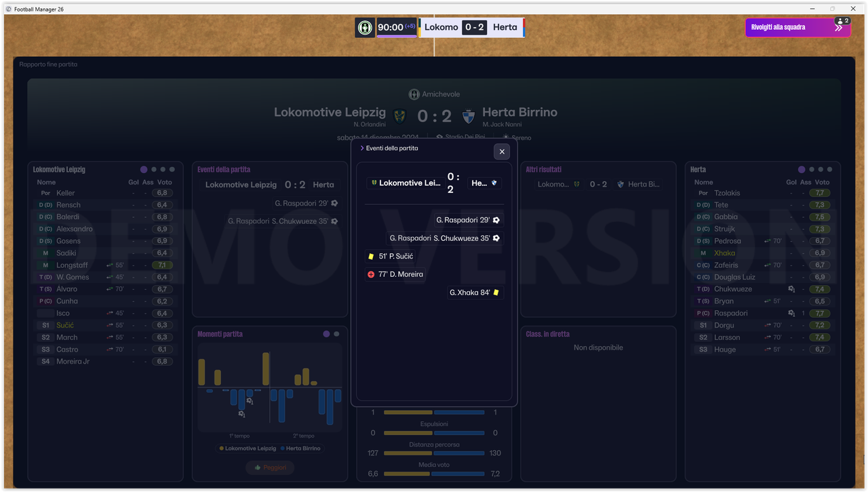Viewport: 868px width, 492px height.
Task: Click the substitution icon on W. Gomes row
Action: pyautogui.click(x=110, y=277)
